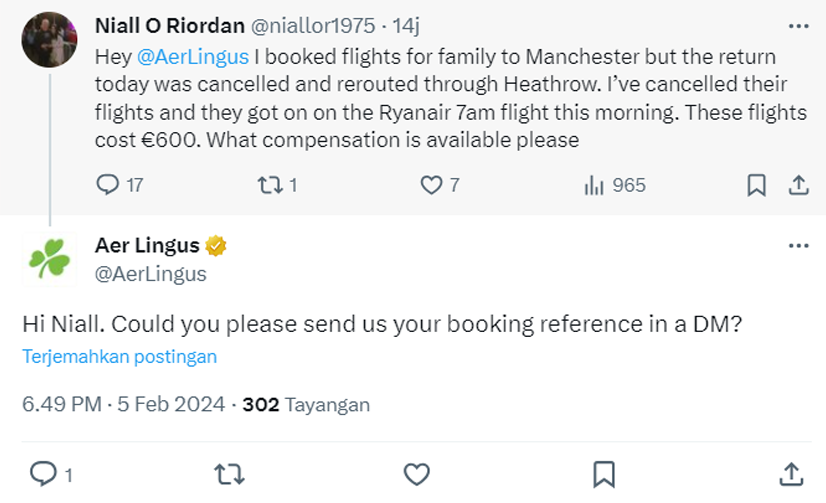Open Niall O Riordan's profile picture
Screen dimensions: 826x503
[50, 40]
